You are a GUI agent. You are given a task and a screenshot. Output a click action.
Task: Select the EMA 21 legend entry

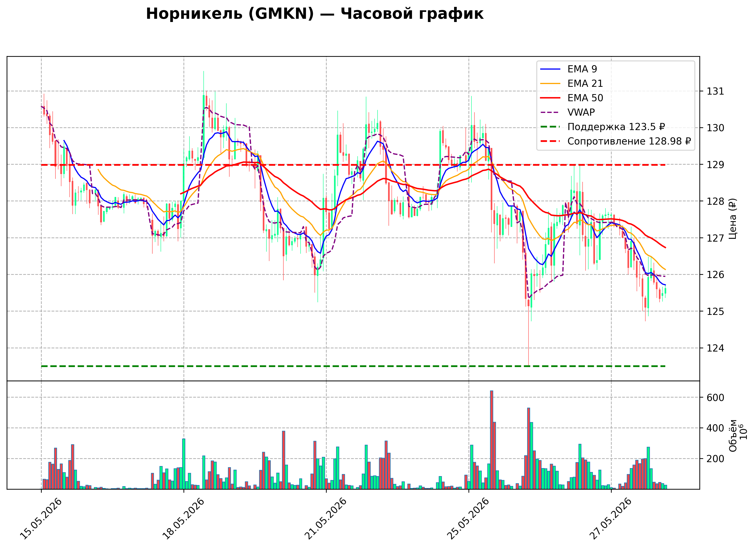[x=571, y=84]
